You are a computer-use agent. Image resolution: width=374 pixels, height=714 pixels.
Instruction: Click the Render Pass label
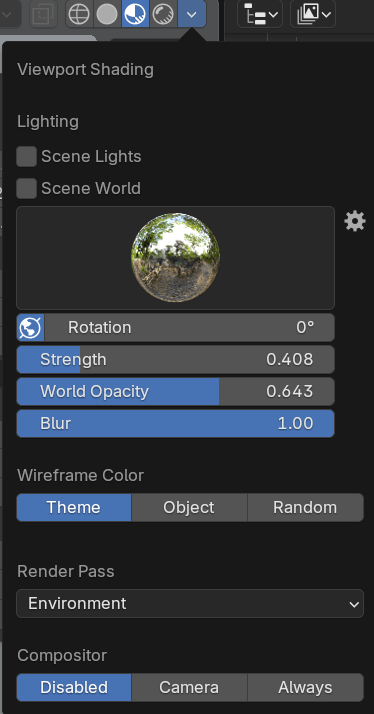(x=66, y=571)
